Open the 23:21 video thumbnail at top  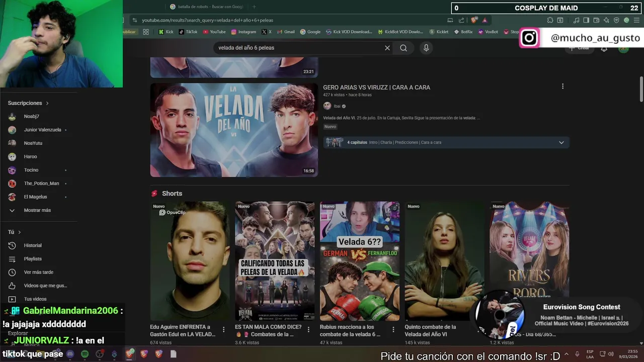coord(234,67)
